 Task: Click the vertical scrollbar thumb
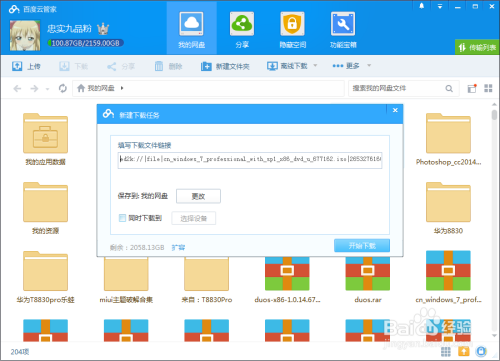click(494, 114)
